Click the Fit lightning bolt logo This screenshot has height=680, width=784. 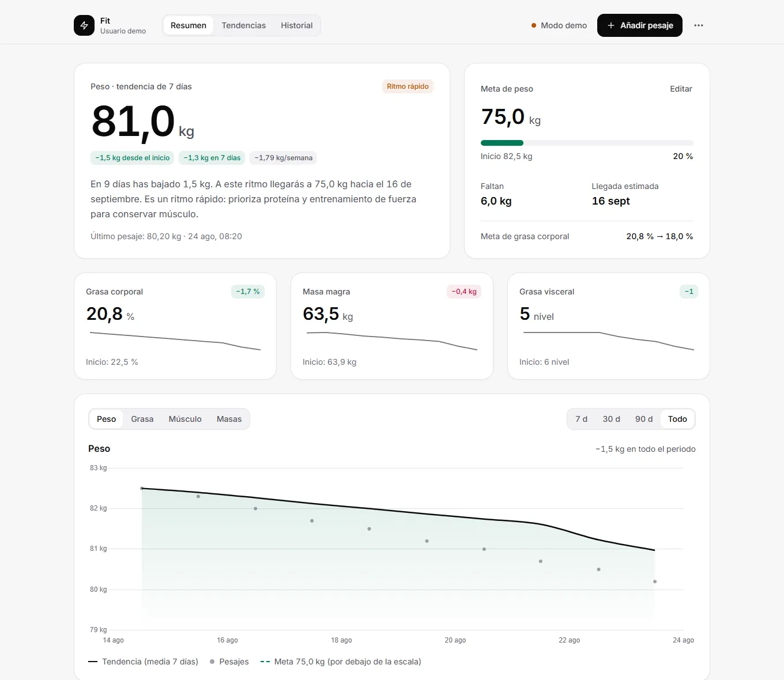pyautogui.click(x=84, y=25)
